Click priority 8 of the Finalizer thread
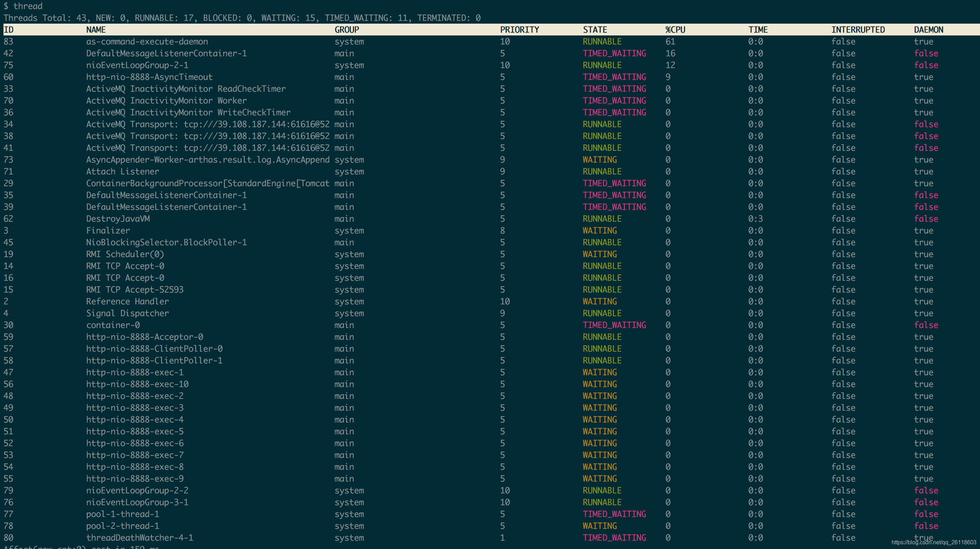This screenshot has width=980, height=549. (x=502, y=230)
